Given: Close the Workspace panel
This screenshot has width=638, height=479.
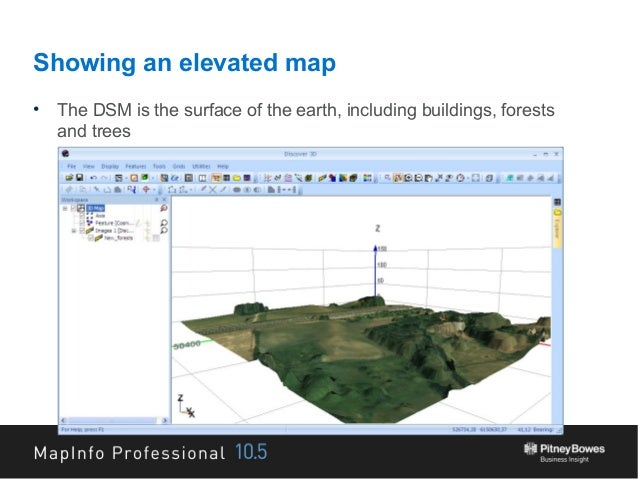Looking at the screenshot, I should coord(165,199).
